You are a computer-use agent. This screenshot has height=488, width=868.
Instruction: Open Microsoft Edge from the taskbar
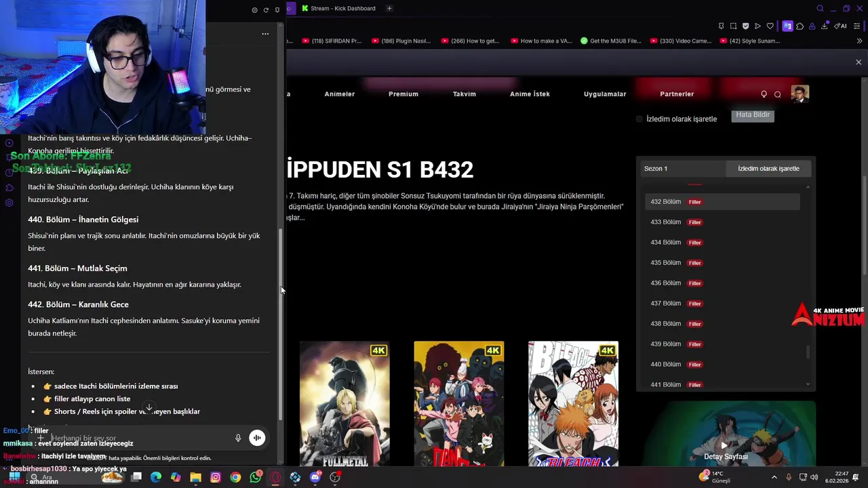click(x=156, y=477)
